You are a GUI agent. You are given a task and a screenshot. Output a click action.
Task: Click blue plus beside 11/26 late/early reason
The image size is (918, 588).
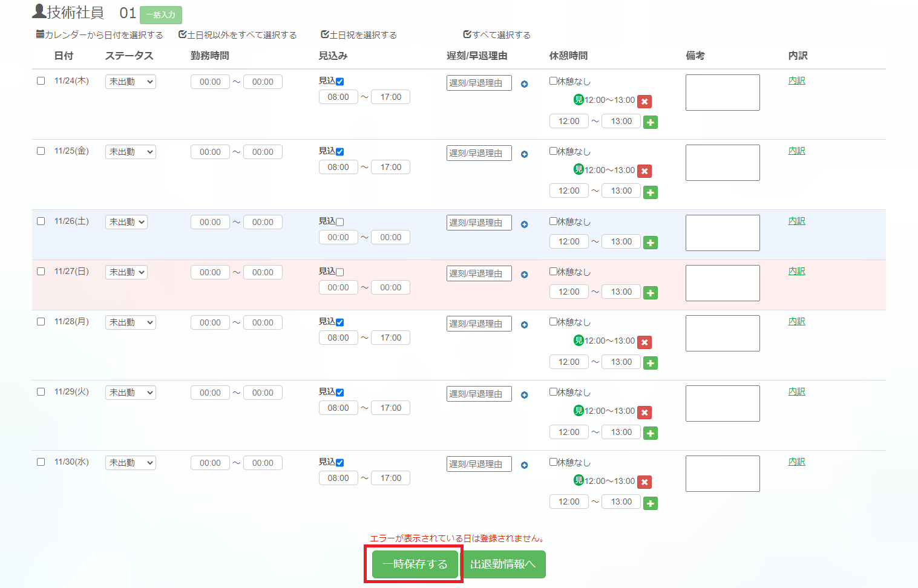point(524,224)
